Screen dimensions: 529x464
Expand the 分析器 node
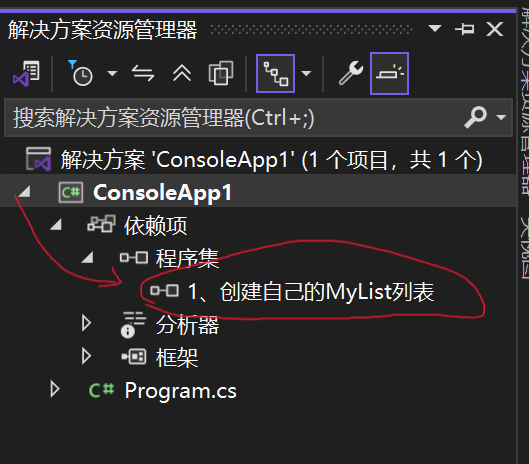click(x=86, y=323)
